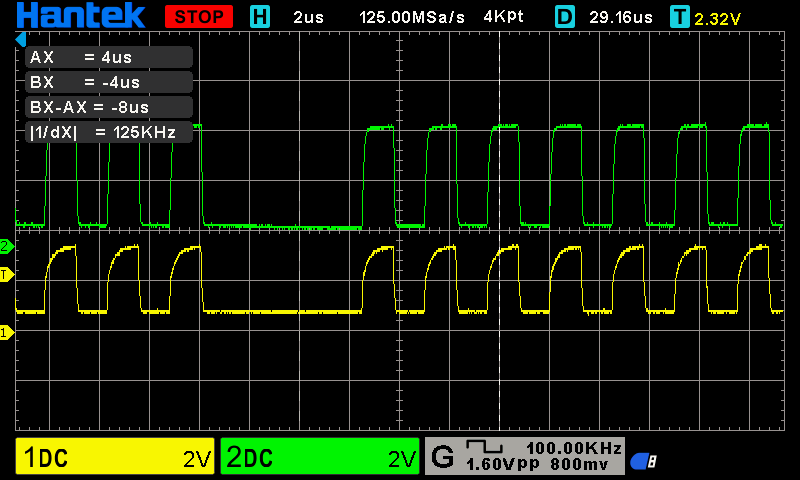
Task: Click the red STOP acquisition indicator
Action: point(199,17)
